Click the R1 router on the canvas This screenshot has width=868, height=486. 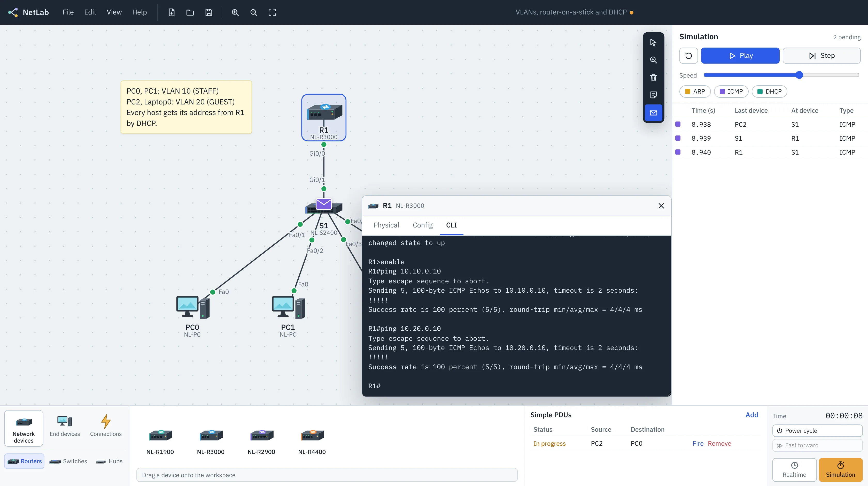click(324, 117)
